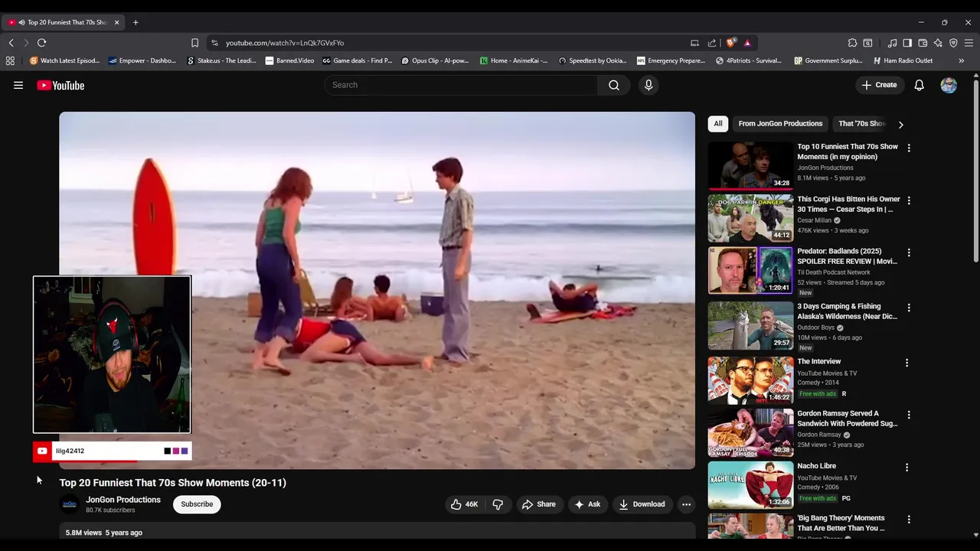
Task: View site information next to the URL
Action: point(214,43)
